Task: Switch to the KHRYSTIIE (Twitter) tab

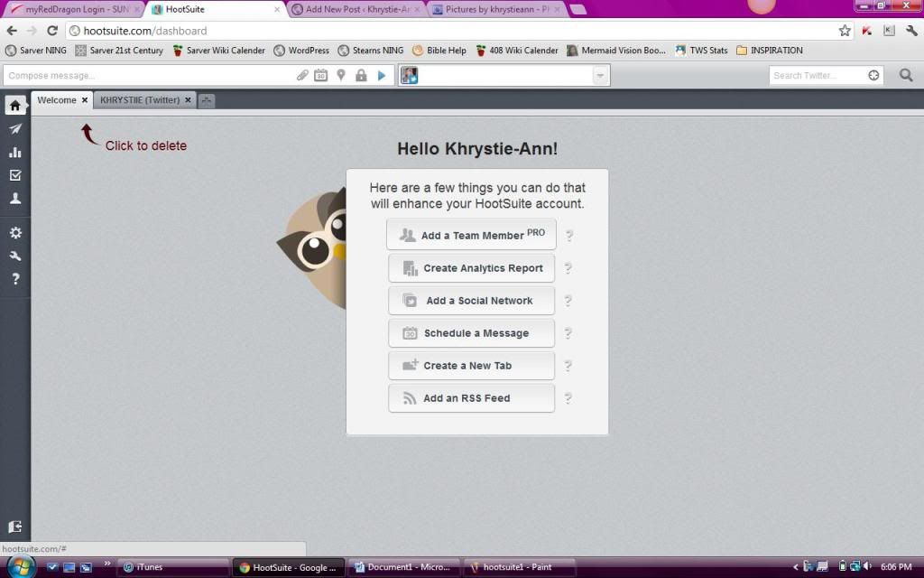Action: [140, 100]
